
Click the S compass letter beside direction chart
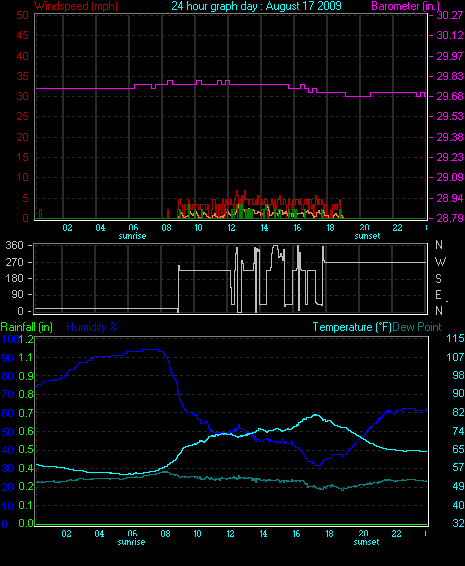439,278
